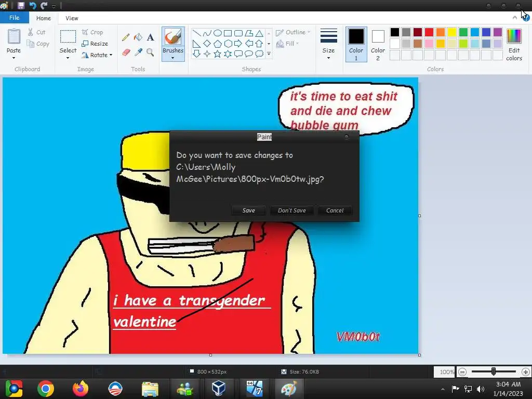Screen dimensions: 532x399
Task: Select the Pencil tool
Action: coord(126,37)
